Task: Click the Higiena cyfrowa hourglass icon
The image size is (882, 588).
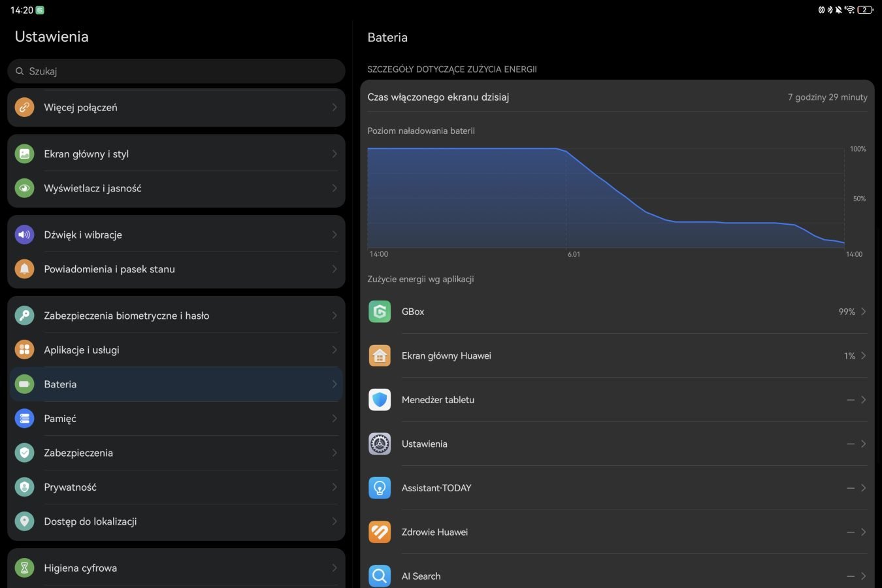Action: click(x=24, y=568)
